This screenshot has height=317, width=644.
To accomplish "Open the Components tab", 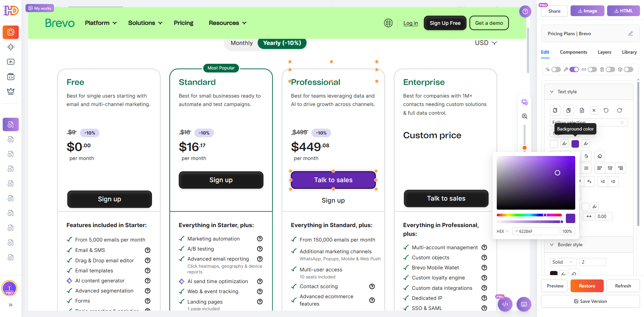I will click(573, 52).
